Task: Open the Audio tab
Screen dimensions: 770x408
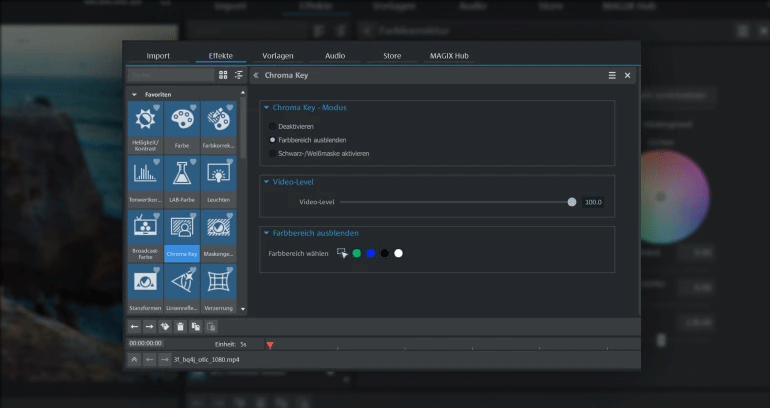Action: click(x=335, y=56)
